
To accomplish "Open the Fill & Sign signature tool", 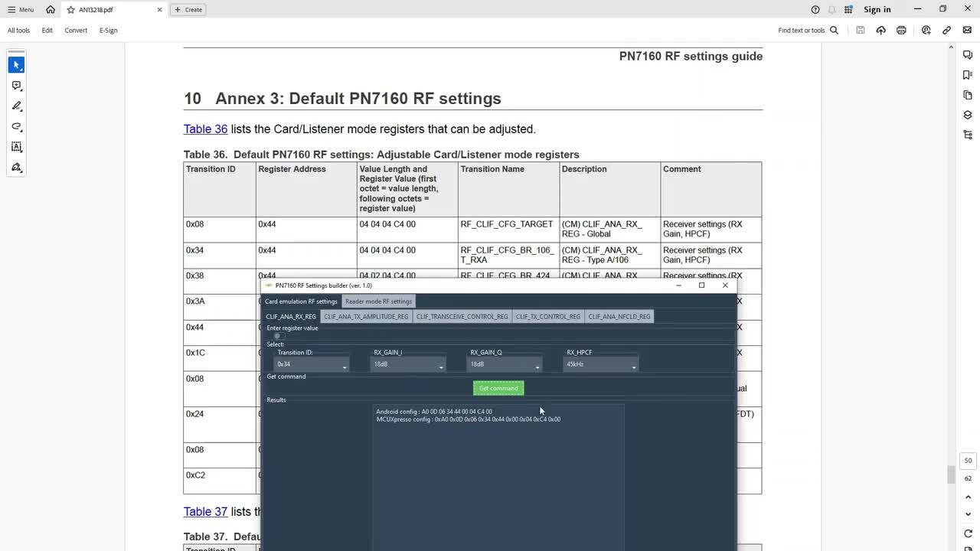I will (16, 168).
